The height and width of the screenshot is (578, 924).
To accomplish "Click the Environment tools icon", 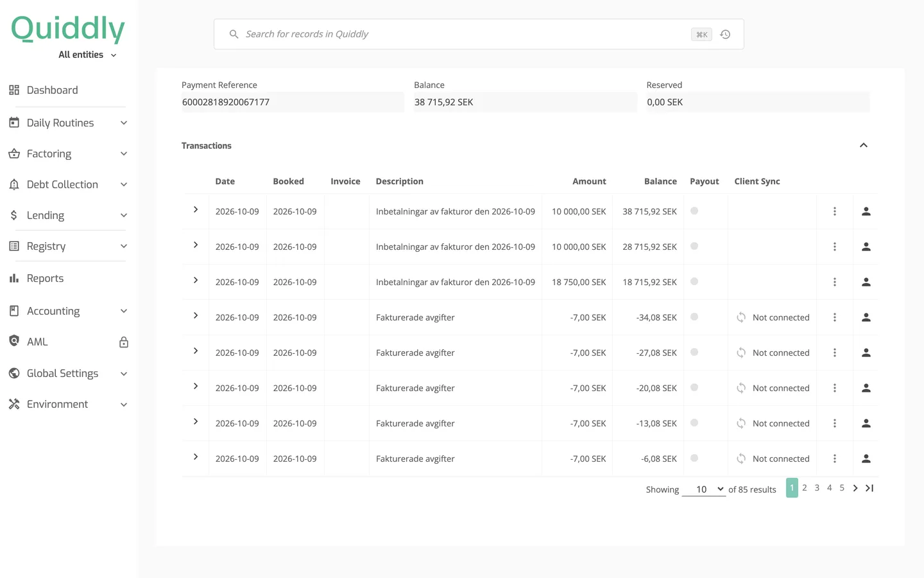I will (14, 404).
